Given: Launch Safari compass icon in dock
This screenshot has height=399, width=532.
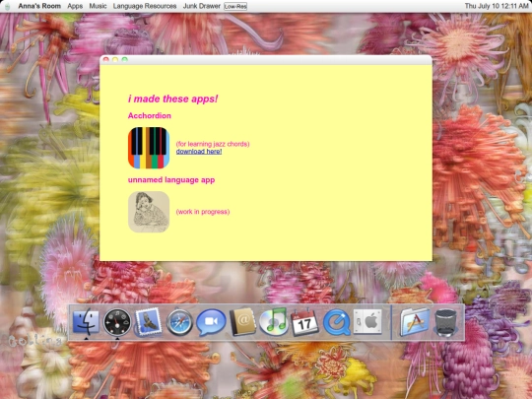Looking at the screenshot, I should (x=179, y=322).
